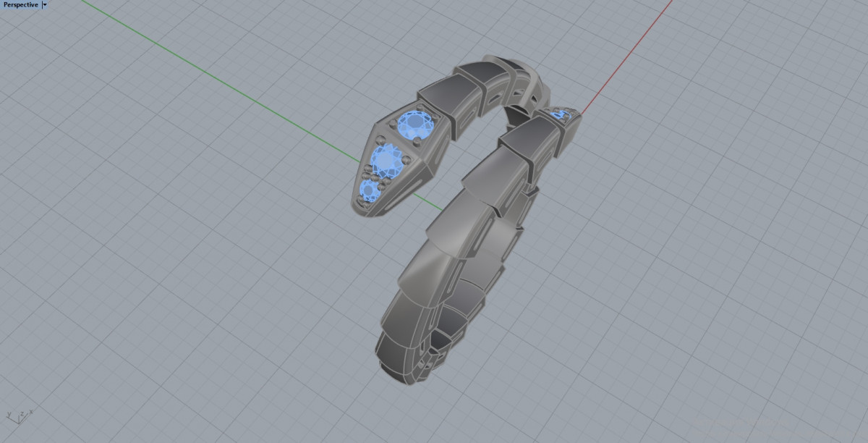Click the Perspective viewport title label
868x443 pixels.
click(20, 4)
